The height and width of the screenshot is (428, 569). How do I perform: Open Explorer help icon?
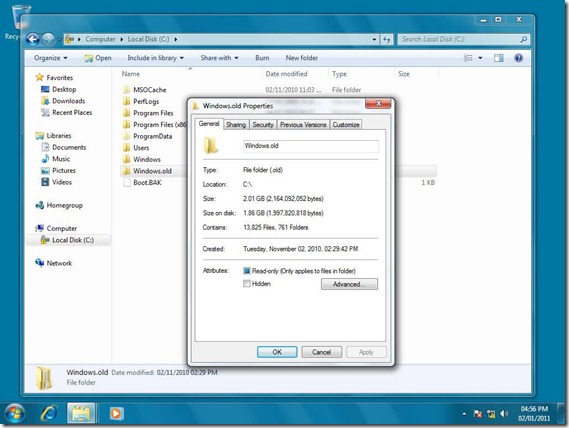pyautogui.click(x=519, y=58)
